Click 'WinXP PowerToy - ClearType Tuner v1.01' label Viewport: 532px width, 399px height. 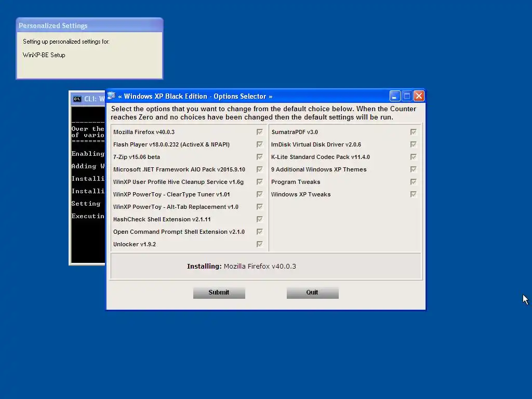click(171, 194)
